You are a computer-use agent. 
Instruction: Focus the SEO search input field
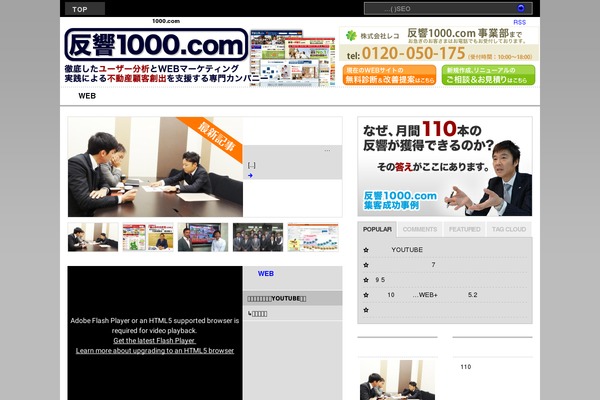[x=440, y=8]
